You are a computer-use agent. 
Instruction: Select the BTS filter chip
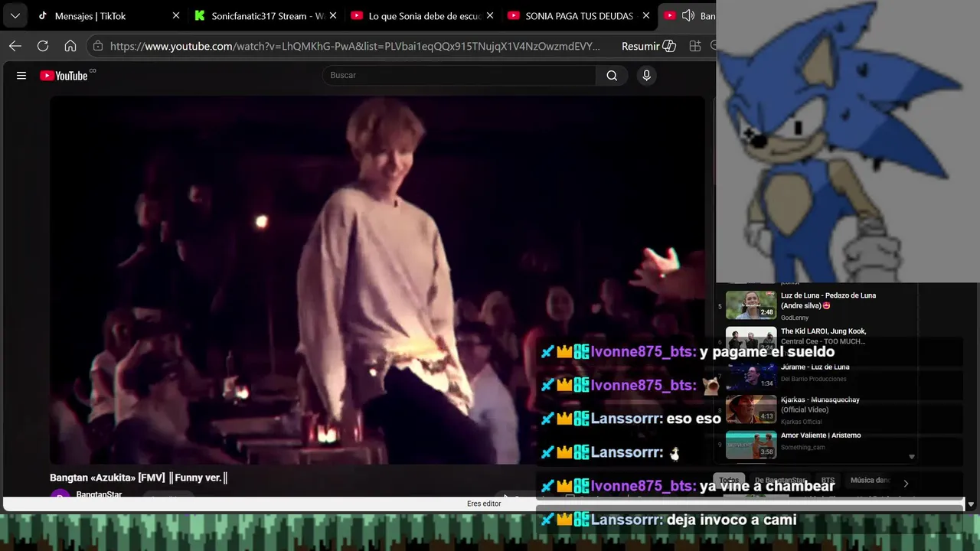(828, 481)
